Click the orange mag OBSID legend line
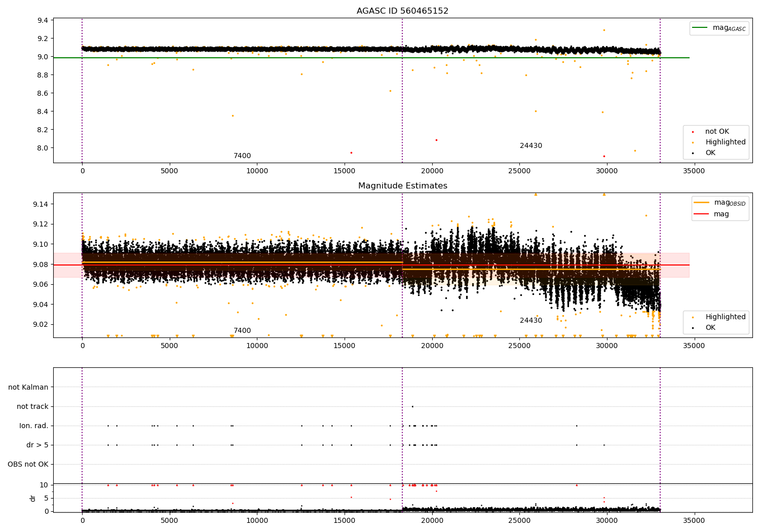This screenshot has height=532, width=760. coord(702,203)
